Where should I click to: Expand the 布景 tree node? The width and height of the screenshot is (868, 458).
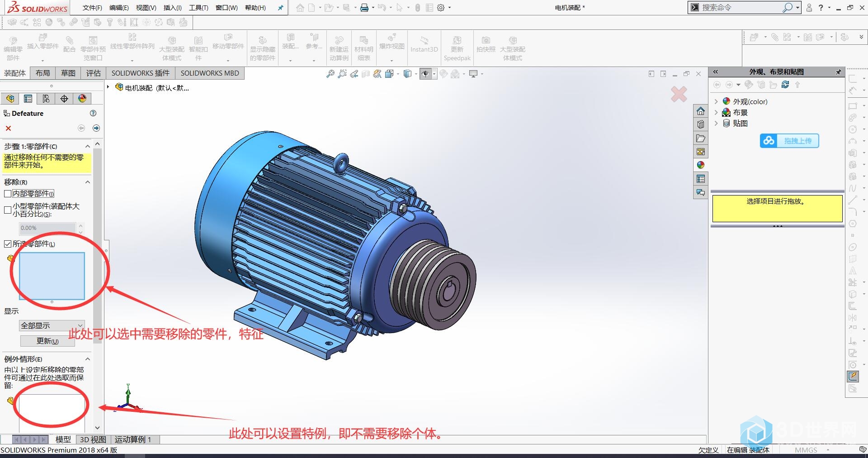[x=716, y=112]
